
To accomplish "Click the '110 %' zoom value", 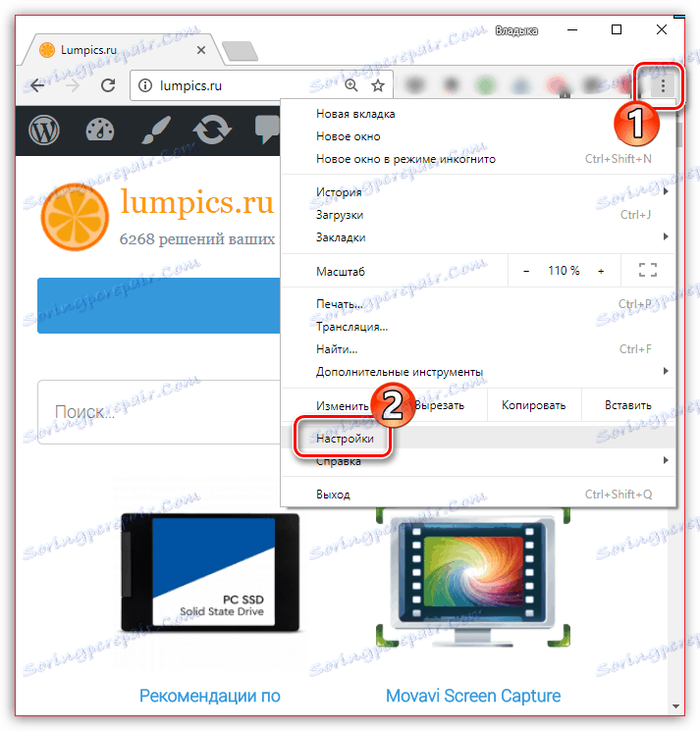I will [x=564, y=271].
